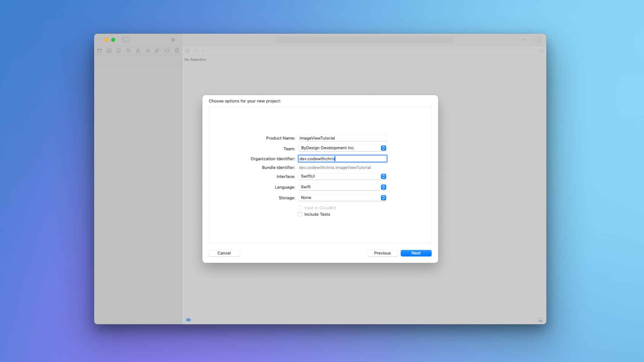Open the Bookmark navigator
This screenshot has height=362, width=644.
(x=119, y=50)
